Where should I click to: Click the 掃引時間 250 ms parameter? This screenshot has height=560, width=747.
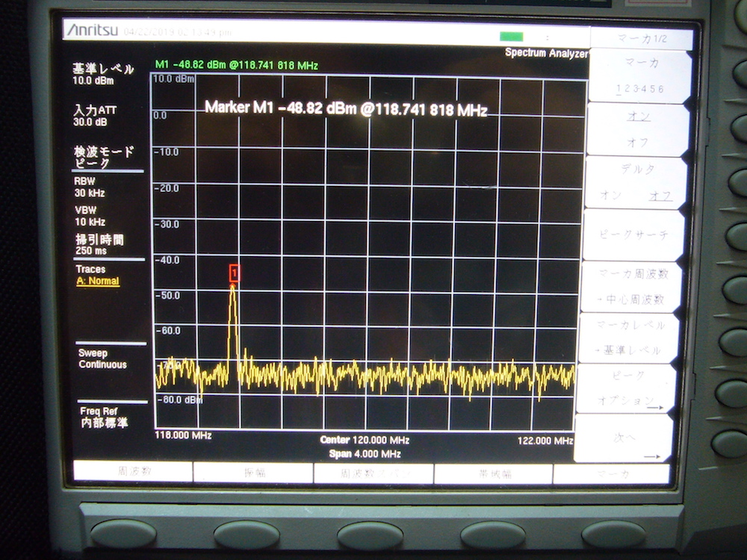click(99, 244)
